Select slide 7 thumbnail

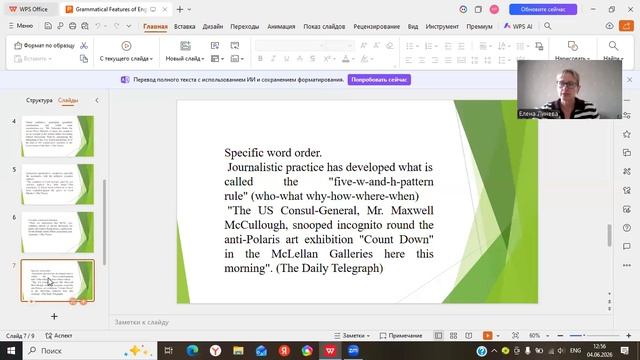coord(58,280)
